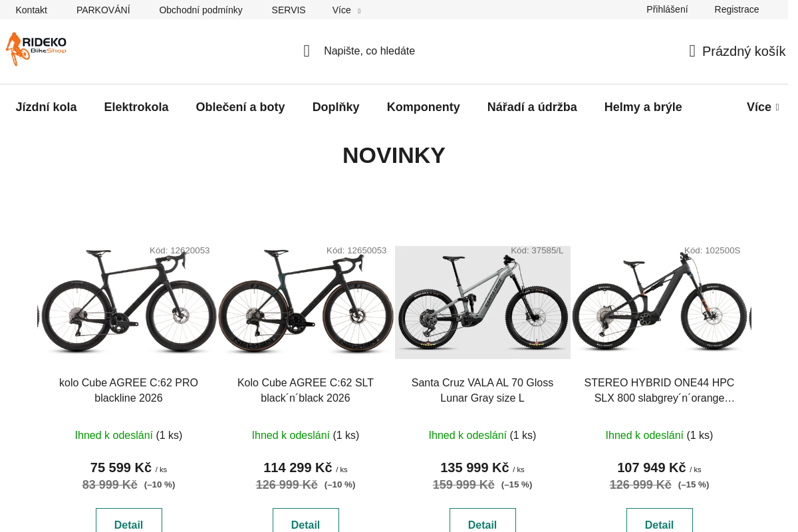
Task: Click the code text 'Kód: 102500S'
Action: coord(712,251)
